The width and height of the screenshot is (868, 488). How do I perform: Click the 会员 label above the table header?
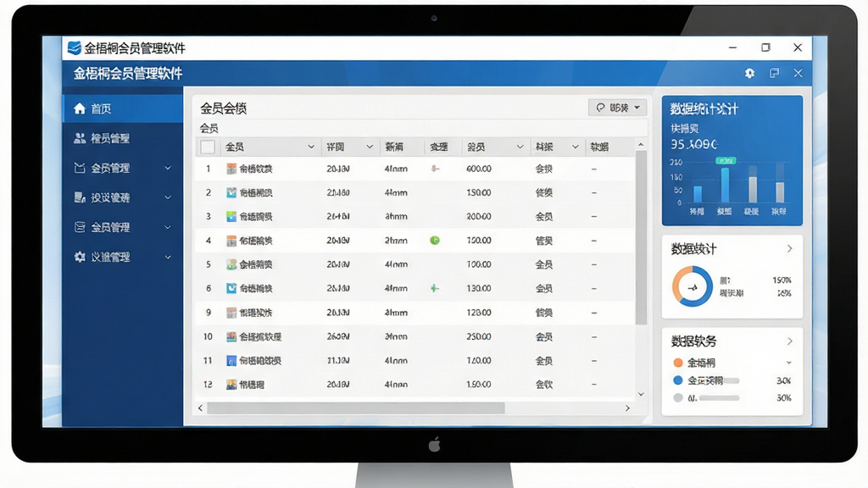coord(209,129)
